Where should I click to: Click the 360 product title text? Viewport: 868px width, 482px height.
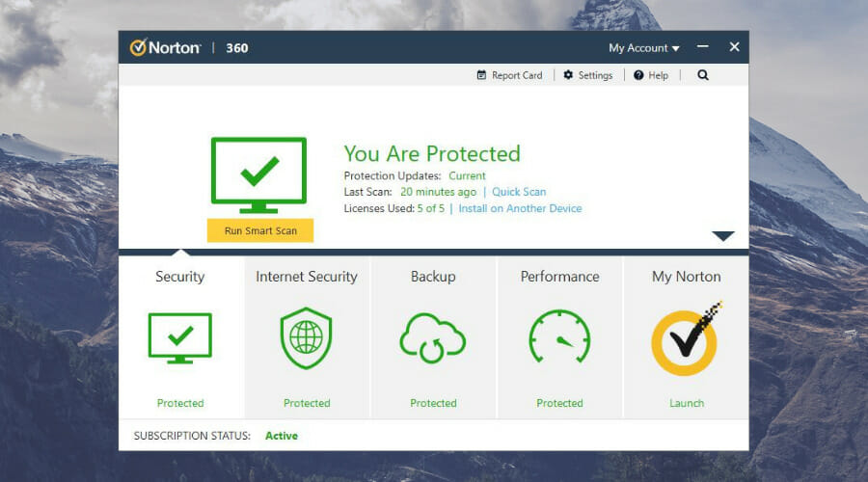pyautogui.click(x=236, y=48)
